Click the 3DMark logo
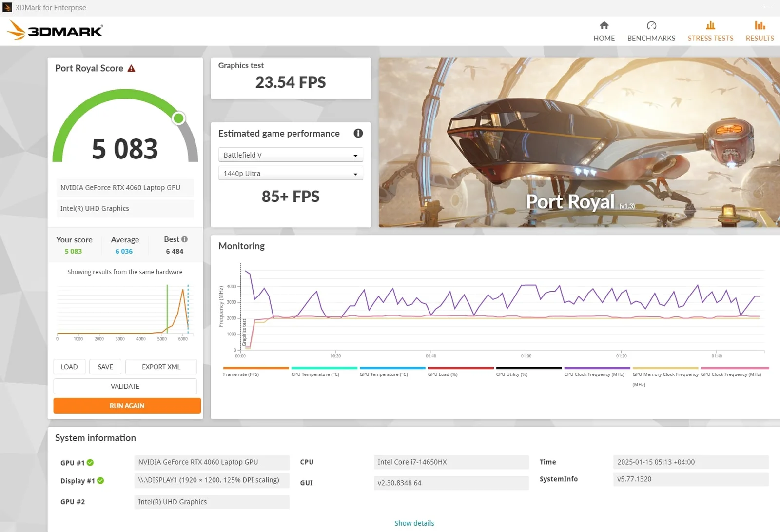Viewport: 780px width, 532px height. pos(55,31)
